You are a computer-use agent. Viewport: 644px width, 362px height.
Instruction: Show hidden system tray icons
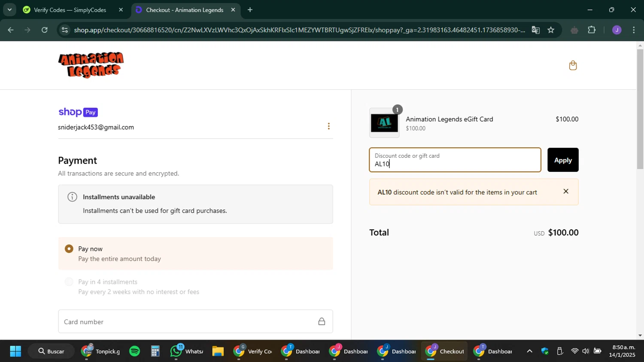529,351
